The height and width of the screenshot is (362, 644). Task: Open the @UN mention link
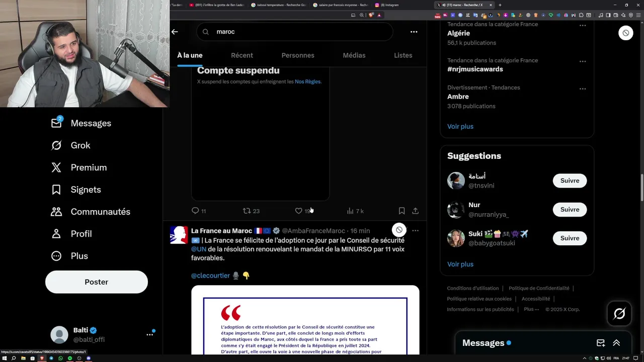click(199, 249)
